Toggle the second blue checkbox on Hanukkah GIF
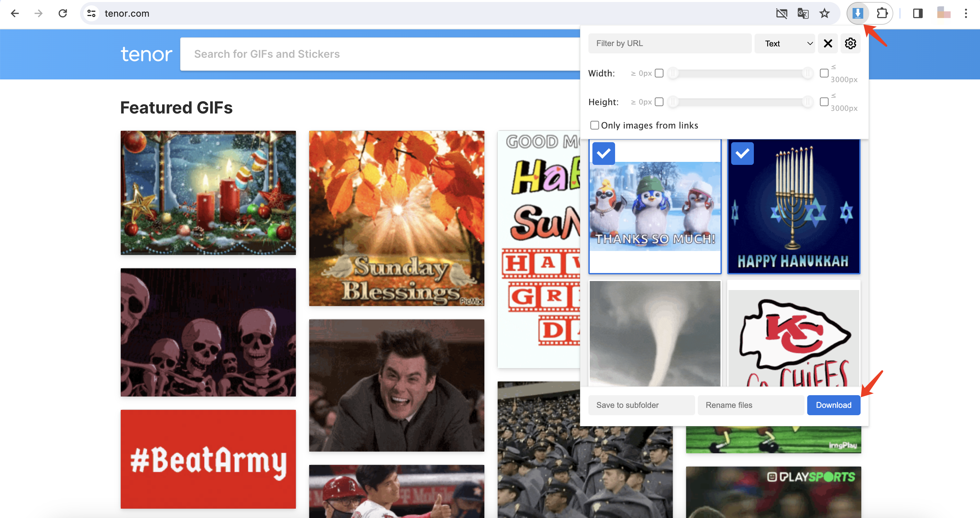Screen dimensions: 980x518 741,154
